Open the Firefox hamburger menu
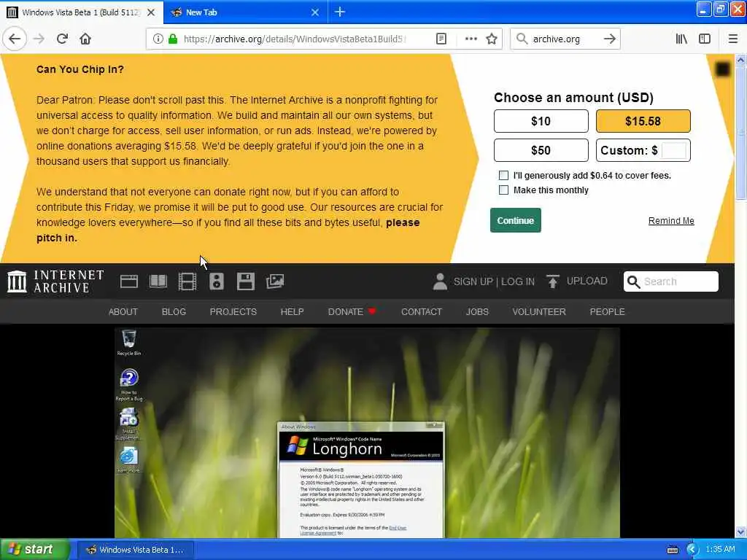The height and width of the screenshot is (560, 747). point(732,39)
